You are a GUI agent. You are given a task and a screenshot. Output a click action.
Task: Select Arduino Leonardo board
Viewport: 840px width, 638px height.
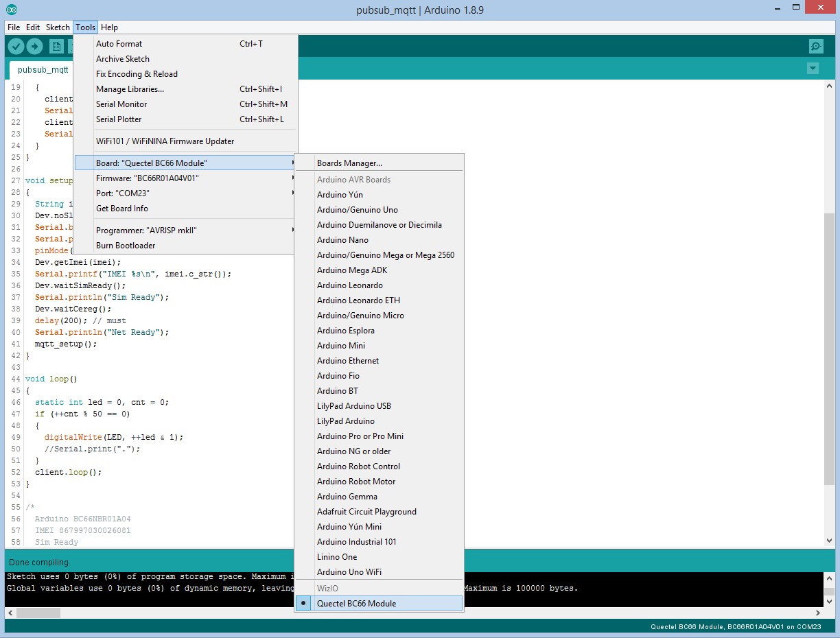(x=379, y=285)
